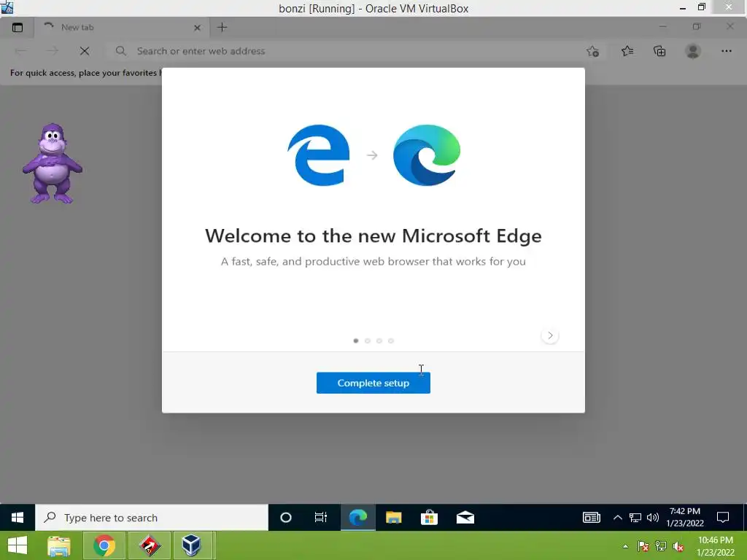Click the BonziBuddy purple gorilla
747x560 pixels.
52,163
